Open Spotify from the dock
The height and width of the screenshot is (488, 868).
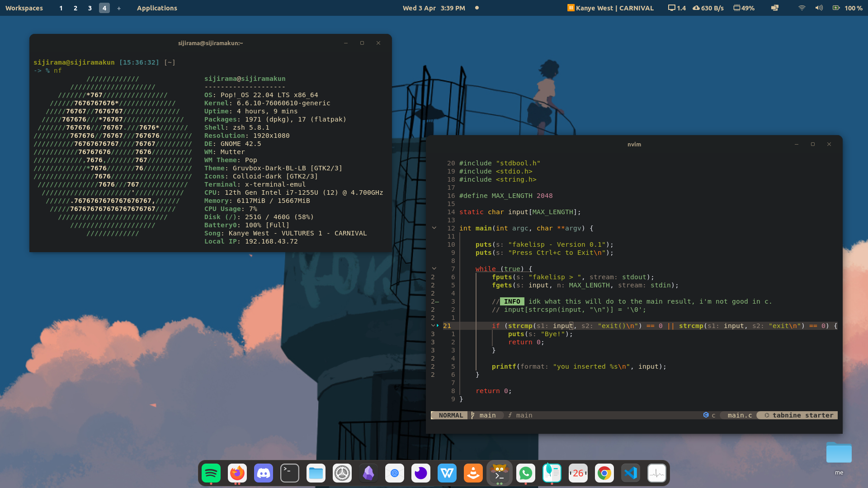(x=211, y=473)
